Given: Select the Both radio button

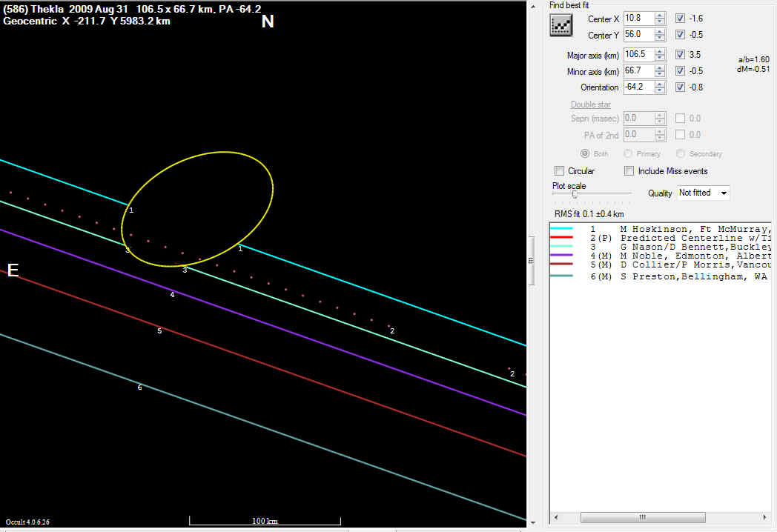Looking at the screenshot, I should click(585, 153).
